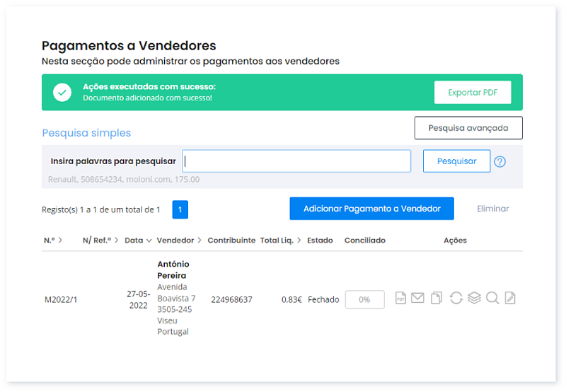
Task: Sort by N/ Ref.ª column
Action: pos(100,241)
